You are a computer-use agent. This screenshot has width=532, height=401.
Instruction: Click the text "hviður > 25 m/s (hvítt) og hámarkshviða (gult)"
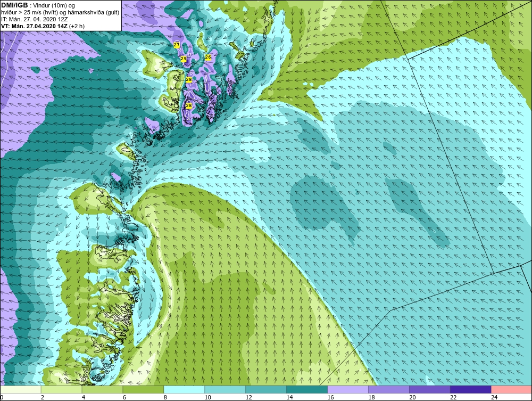(x=60, y=13)
